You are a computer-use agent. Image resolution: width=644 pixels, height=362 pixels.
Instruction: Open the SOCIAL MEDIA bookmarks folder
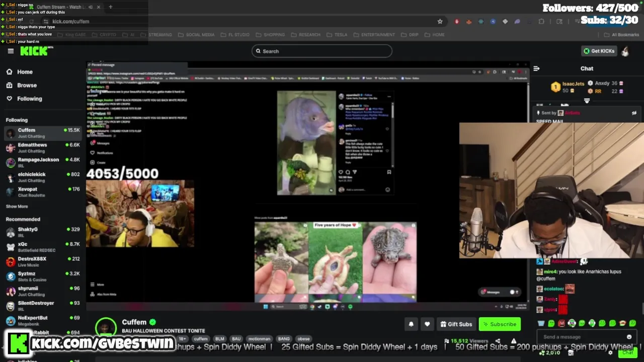coord(196,35)
